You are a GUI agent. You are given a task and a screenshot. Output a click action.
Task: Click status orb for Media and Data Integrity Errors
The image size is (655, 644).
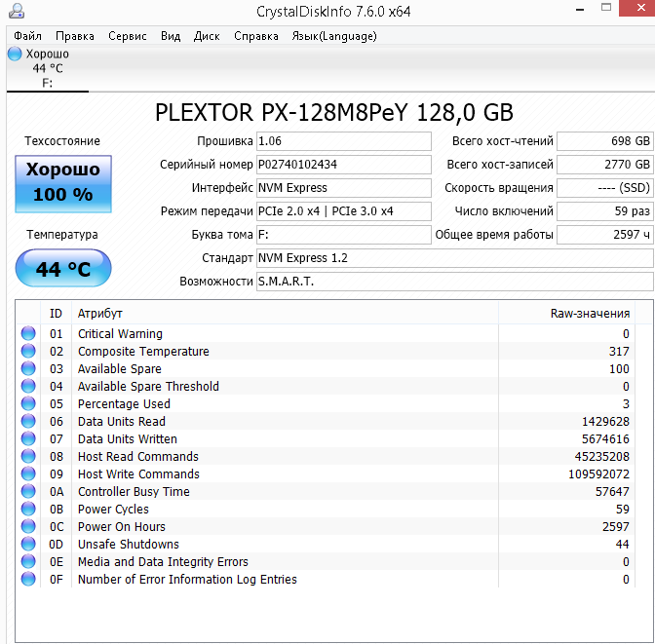pos(28,561)
